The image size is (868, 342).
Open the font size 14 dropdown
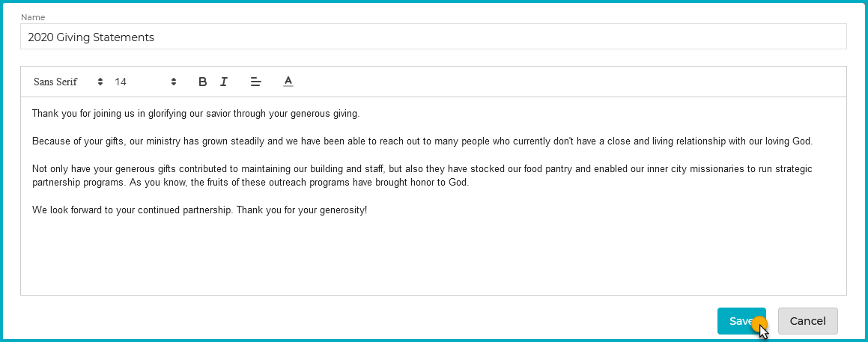coord(145,82)
